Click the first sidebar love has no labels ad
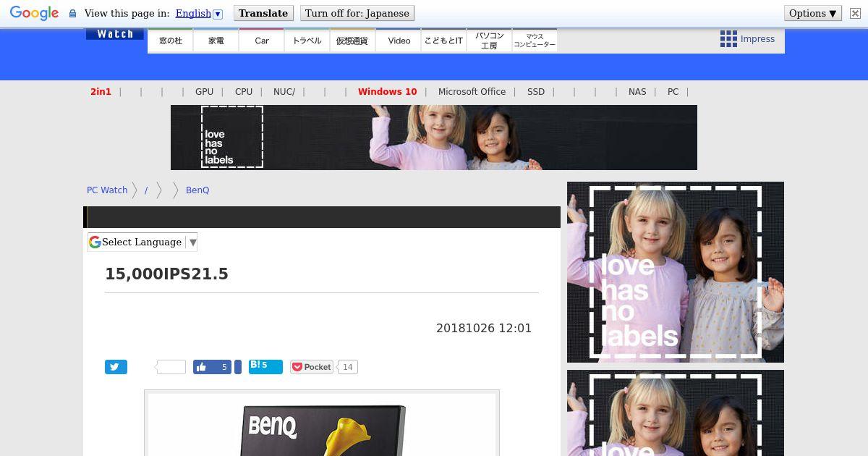Viewport: 868px width, 456px height. (x=676, y=272)
